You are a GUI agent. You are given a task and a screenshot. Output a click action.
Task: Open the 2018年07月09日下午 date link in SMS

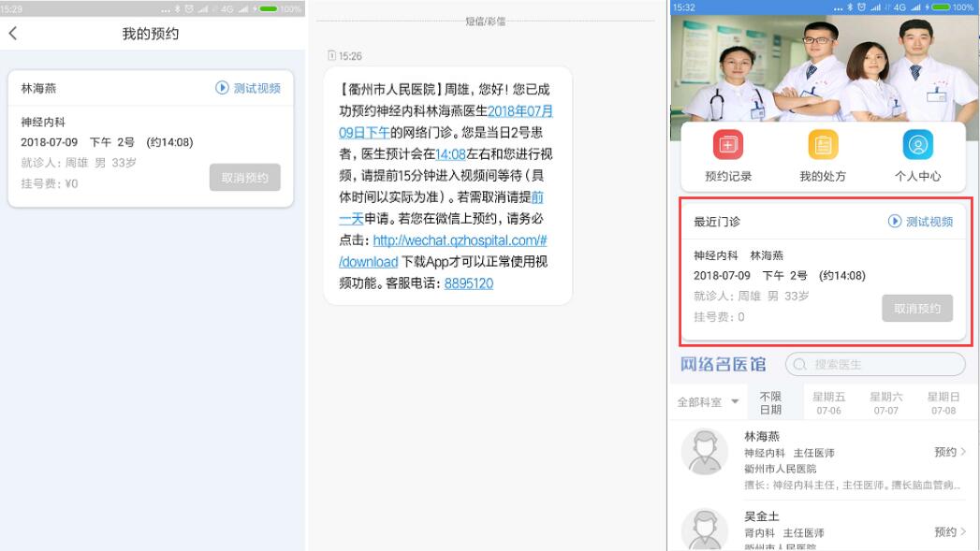446,122
